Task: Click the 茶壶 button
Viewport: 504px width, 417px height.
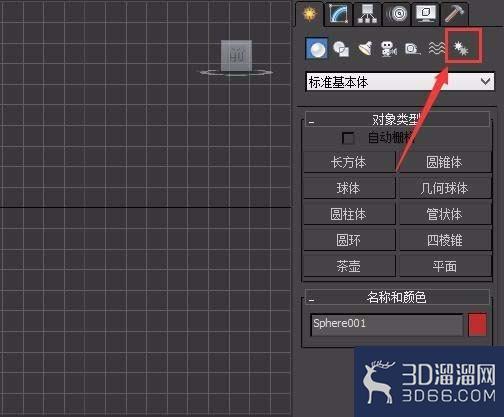Action: (349, 266)
